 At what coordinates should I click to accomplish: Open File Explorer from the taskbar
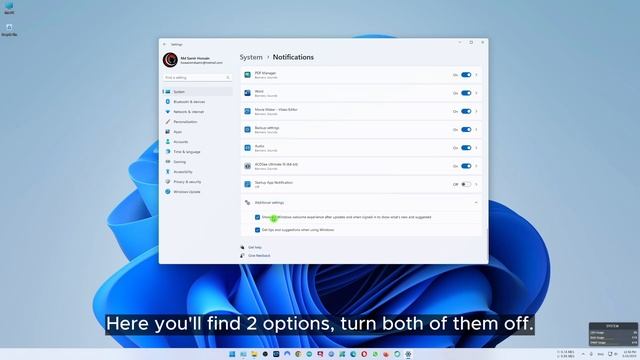(254, 354)
